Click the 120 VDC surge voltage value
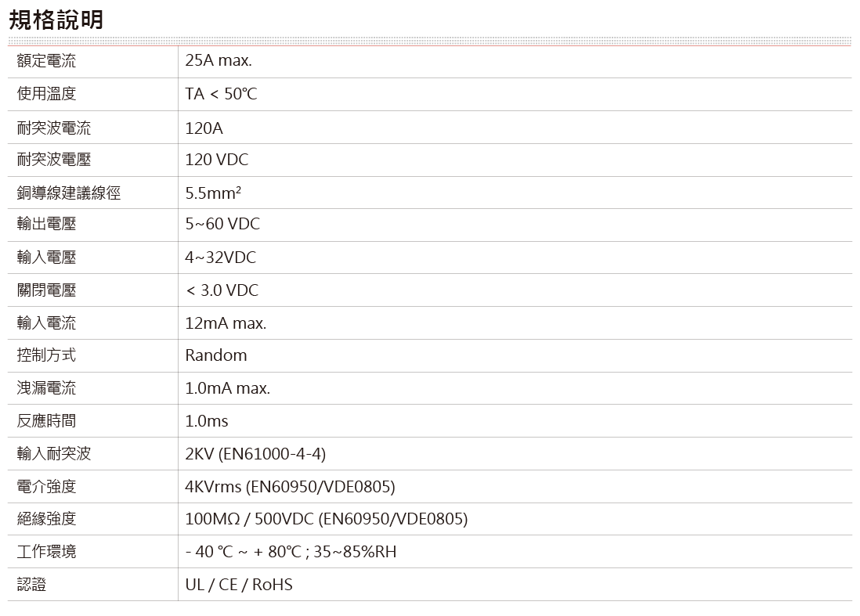This screenshot has width=860, height=616. 216,160
